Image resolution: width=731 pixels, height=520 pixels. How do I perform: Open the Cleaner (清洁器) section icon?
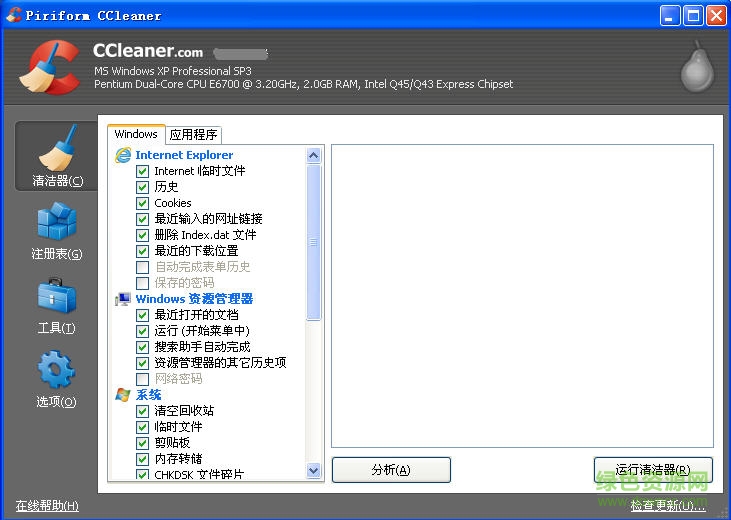coord(57,148)
